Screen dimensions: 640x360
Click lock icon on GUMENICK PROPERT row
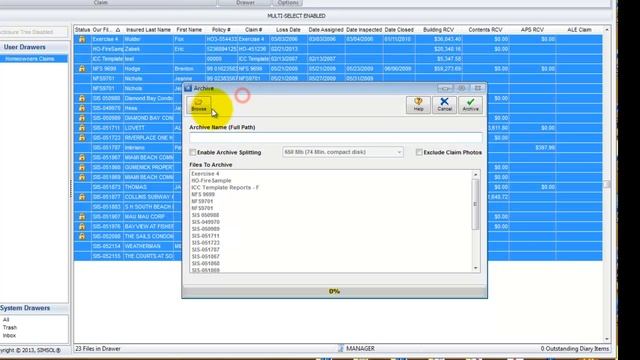[x=82, y=167]
